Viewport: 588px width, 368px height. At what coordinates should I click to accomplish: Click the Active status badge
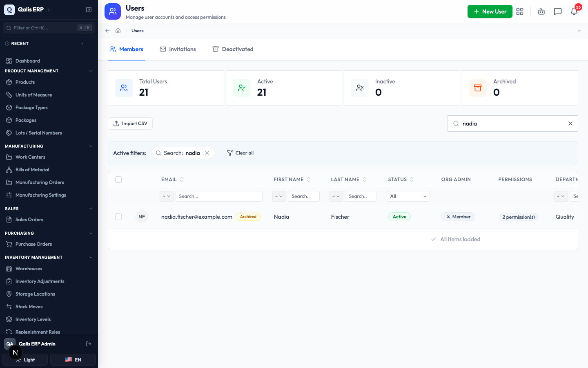[x=399, y=217]
